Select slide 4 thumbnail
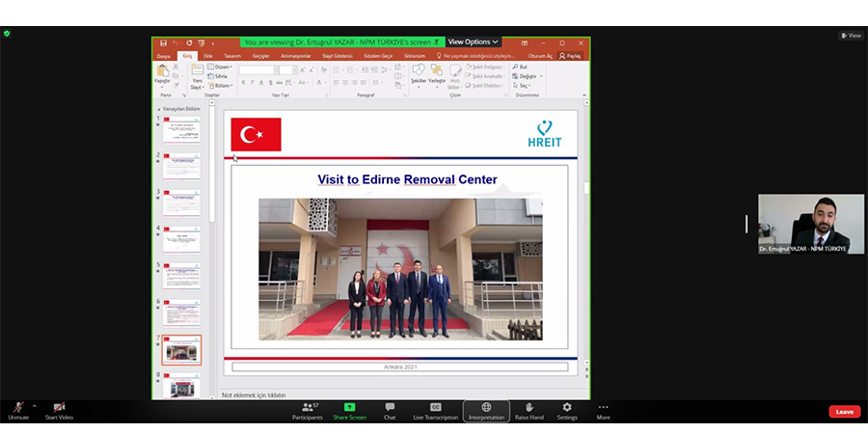The width and height of the screenshot is (868, 434). coord(181,240)
